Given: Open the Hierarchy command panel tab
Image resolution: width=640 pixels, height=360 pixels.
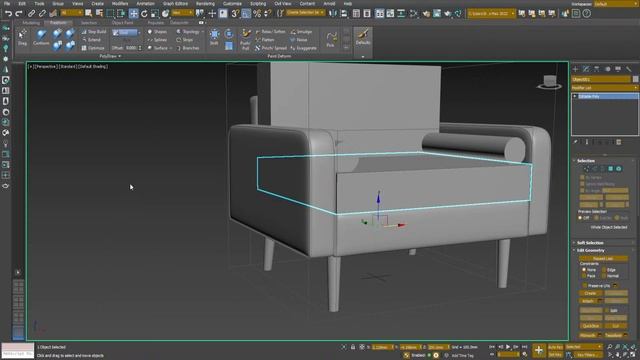Looking at the screenshot, I should tap(597, 69).
